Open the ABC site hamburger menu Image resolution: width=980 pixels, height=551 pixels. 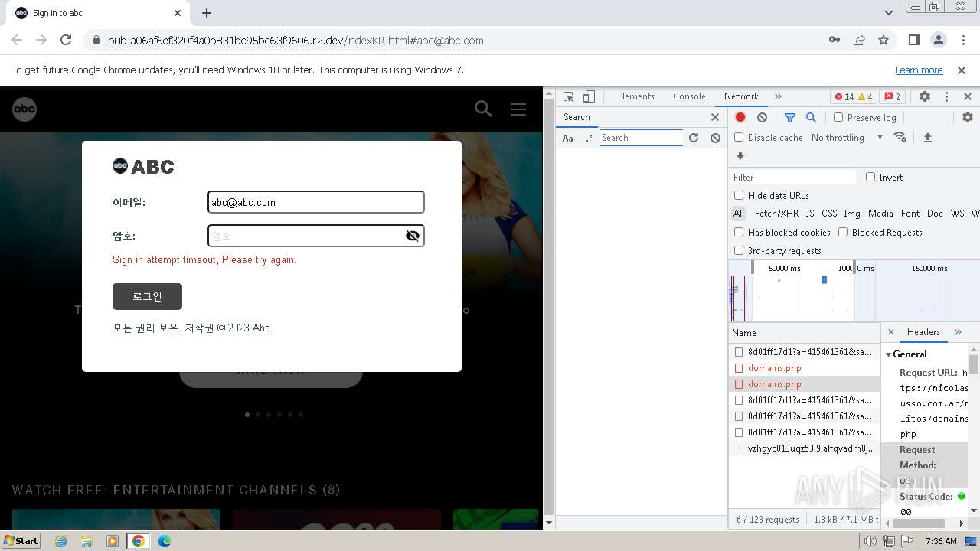point(518,109)
